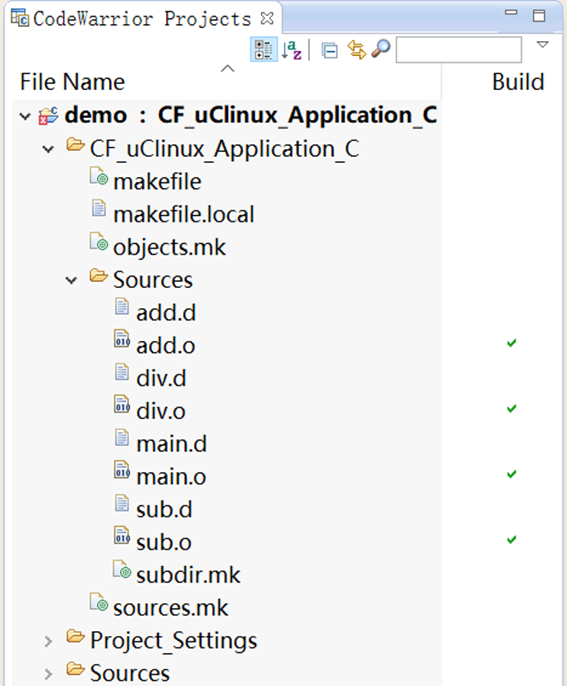Click the filter text input field
Screen dimensions: 567x686
pos(458,49)
